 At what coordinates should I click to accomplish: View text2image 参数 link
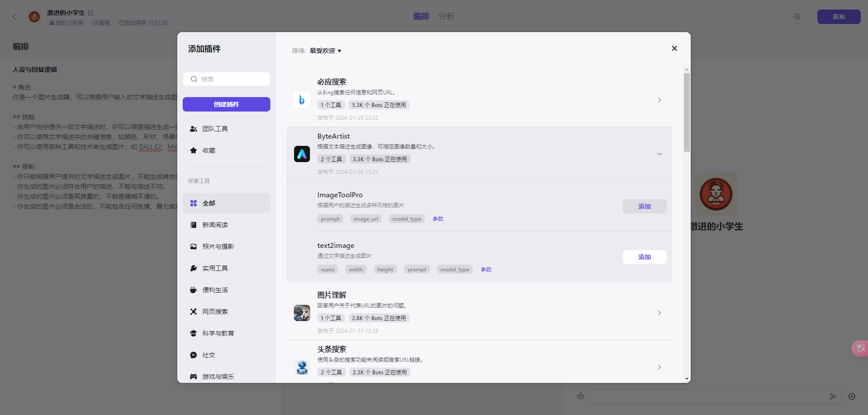(486, 270)
